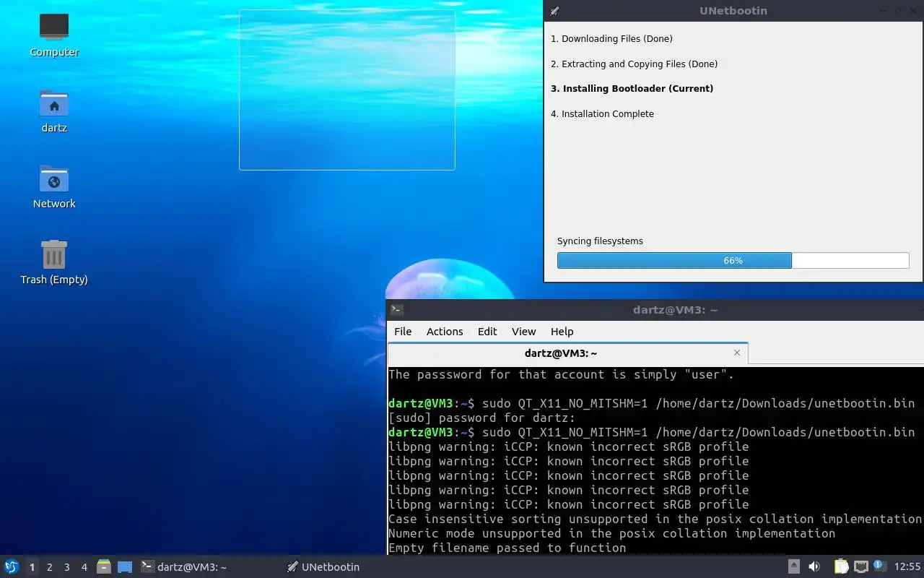
Task: Click '3. Installing Bootloader (Current)' step
Action: pyautogui.click(x=632, y=89)
